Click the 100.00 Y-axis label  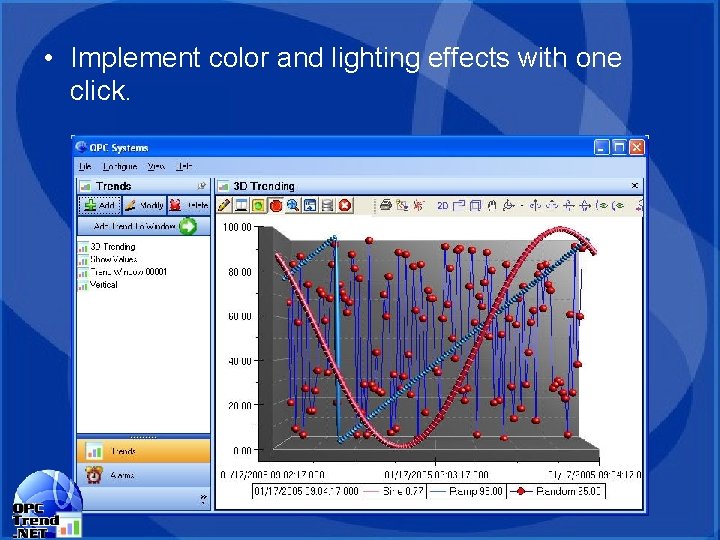(237, 227)
